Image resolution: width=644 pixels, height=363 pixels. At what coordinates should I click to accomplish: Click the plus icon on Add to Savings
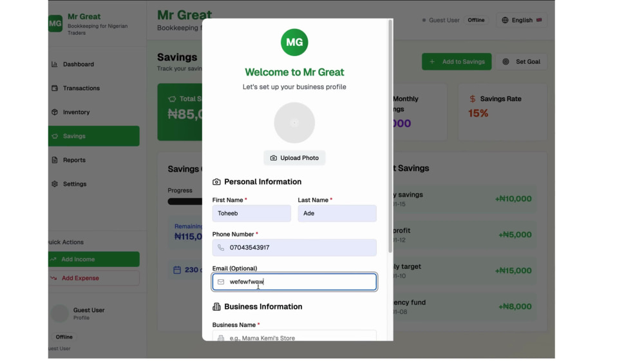pos(432,62)
